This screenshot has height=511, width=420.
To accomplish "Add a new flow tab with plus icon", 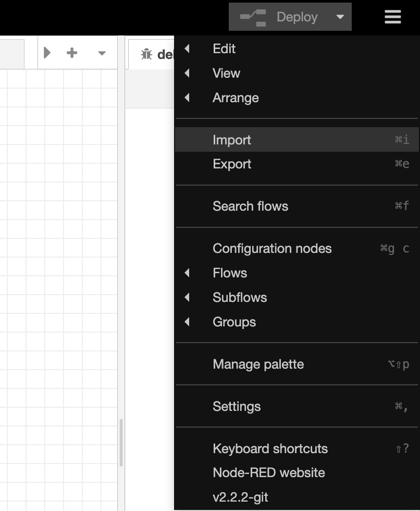I will click(x=72, y=53).
